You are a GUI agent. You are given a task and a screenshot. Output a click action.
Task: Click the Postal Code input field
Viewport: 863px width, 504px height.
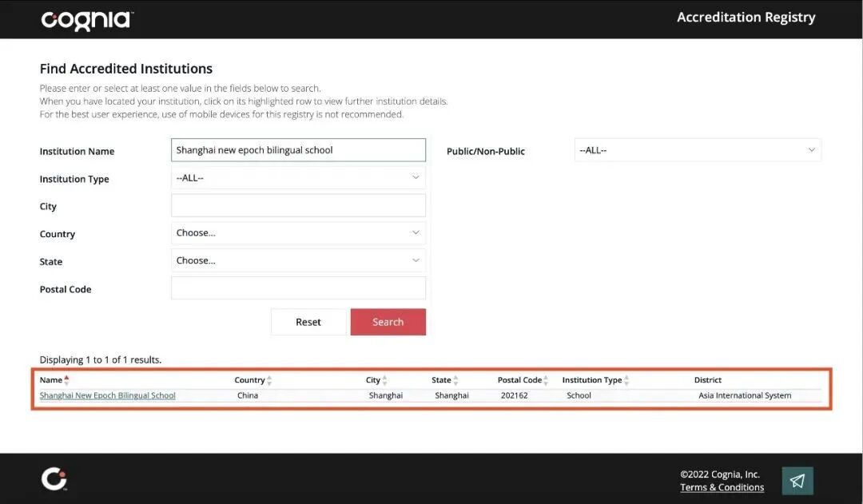click(298, 288)
